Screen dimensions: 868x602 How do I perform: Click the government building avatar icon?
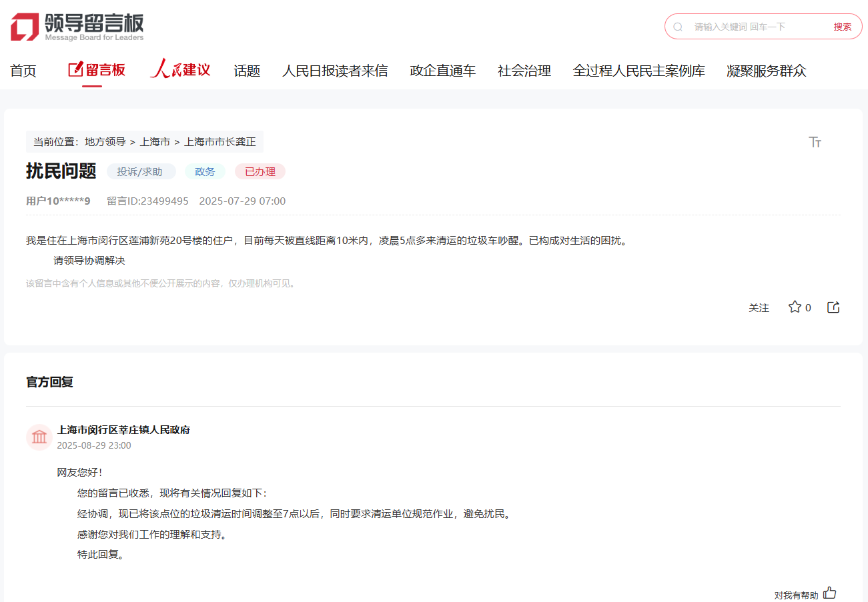click(39, 437)
